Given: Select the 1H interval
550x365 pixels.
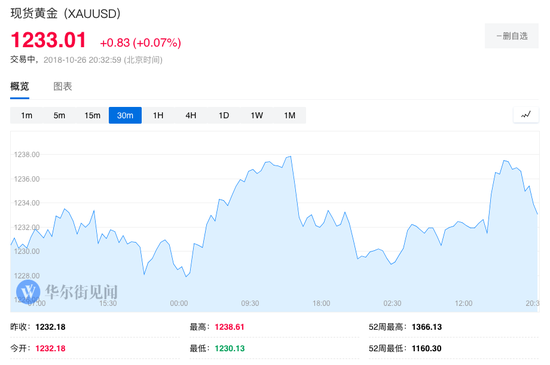Looking at the screenshot, I should coord(158,115).
